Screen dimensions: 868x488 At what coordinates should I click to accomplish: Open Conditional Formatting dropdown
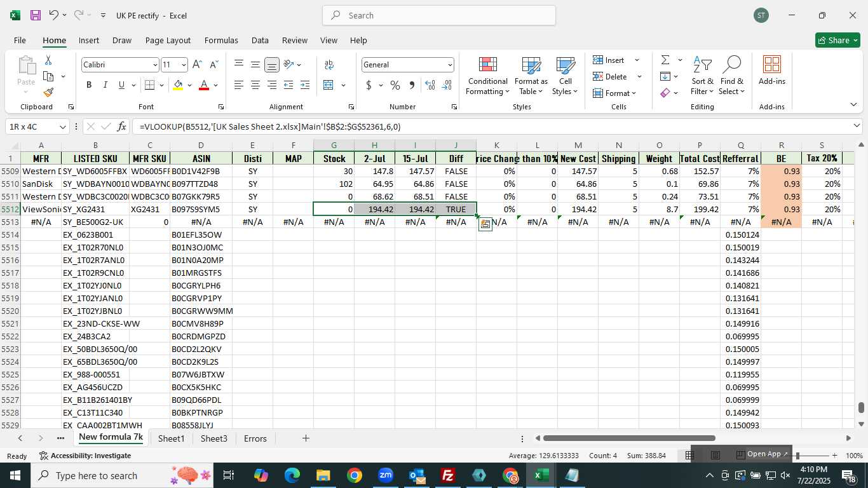[487, 75]
